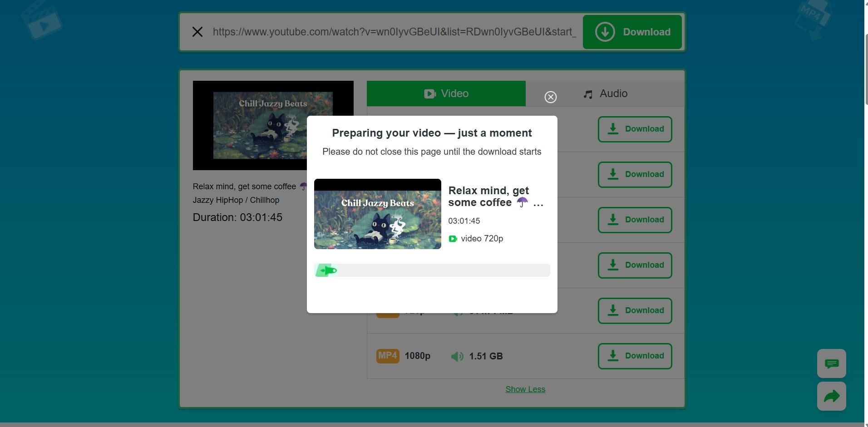Click the MP4 format badge for 1080p
The width and height of the screenshot is (868, 427).
[387, 356]
